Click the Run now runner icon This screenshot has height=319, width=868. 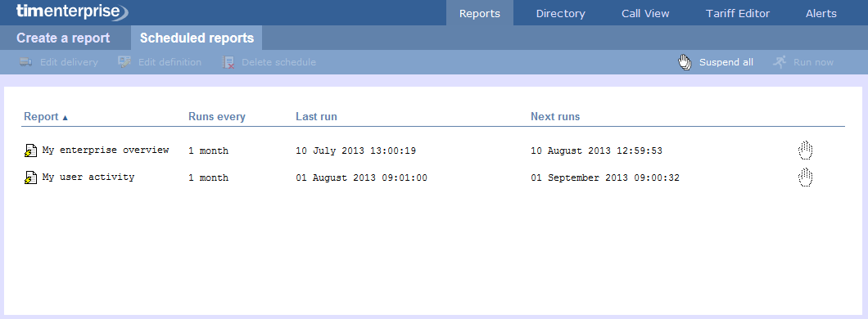tap(780, 62)
